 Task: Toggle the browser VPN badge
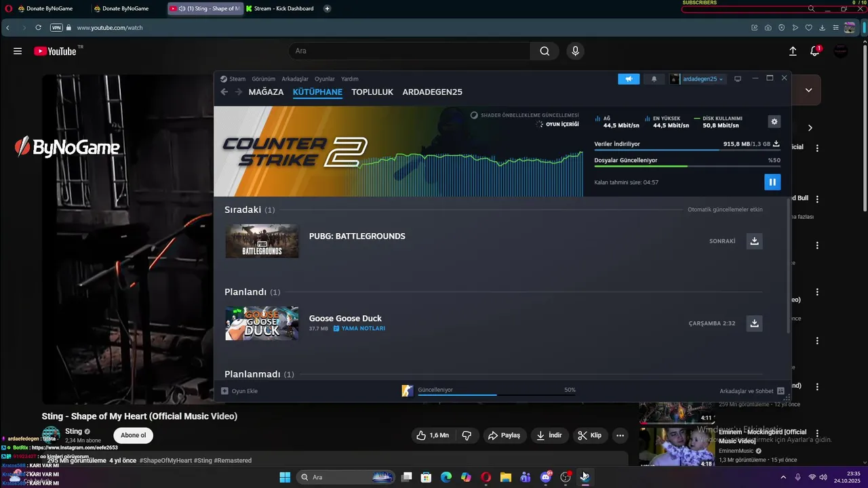pos(56,28)
